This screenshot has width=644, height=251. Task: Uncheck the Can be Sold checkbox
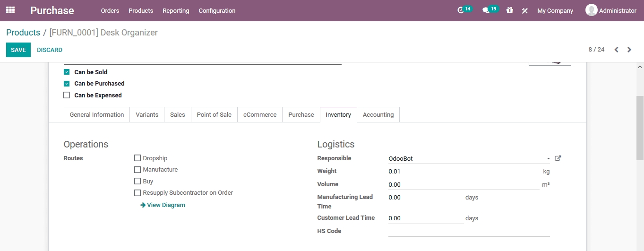coord(67,72)
